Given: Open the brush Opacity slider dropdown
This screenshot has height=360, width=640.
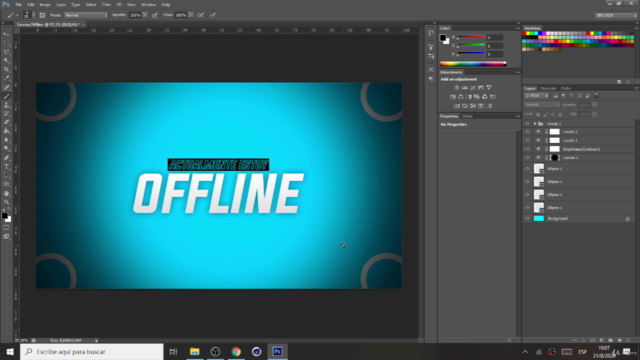Looking at the screenshot, I should 145,15.
